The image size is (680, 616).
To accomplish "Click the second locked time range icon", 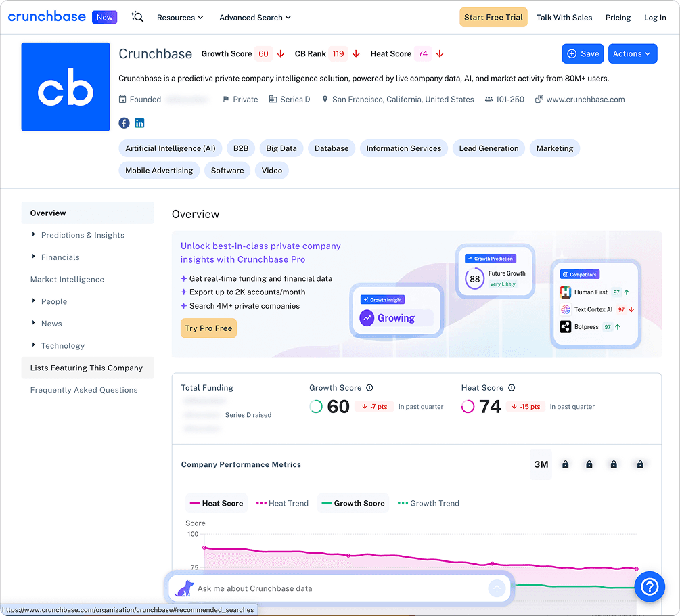I will point(589,464).
